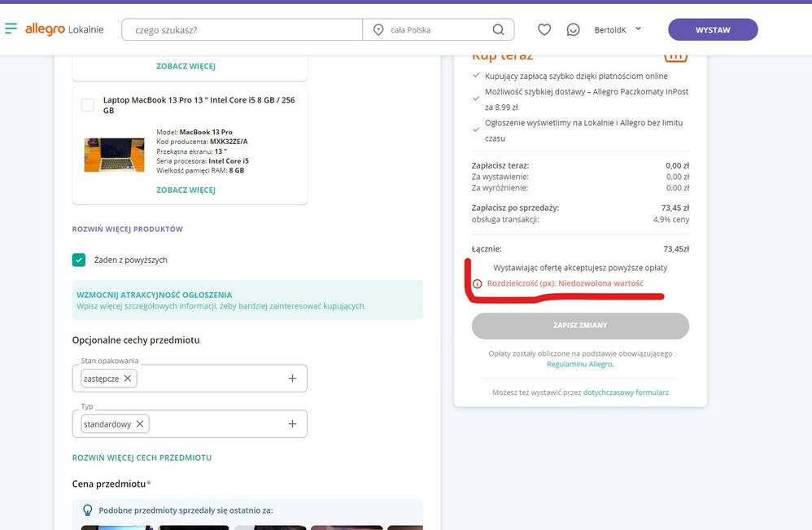Go to Allegro Lokalnie homepage logo
This screenshot has height=530, width=812.
[64, 29]
